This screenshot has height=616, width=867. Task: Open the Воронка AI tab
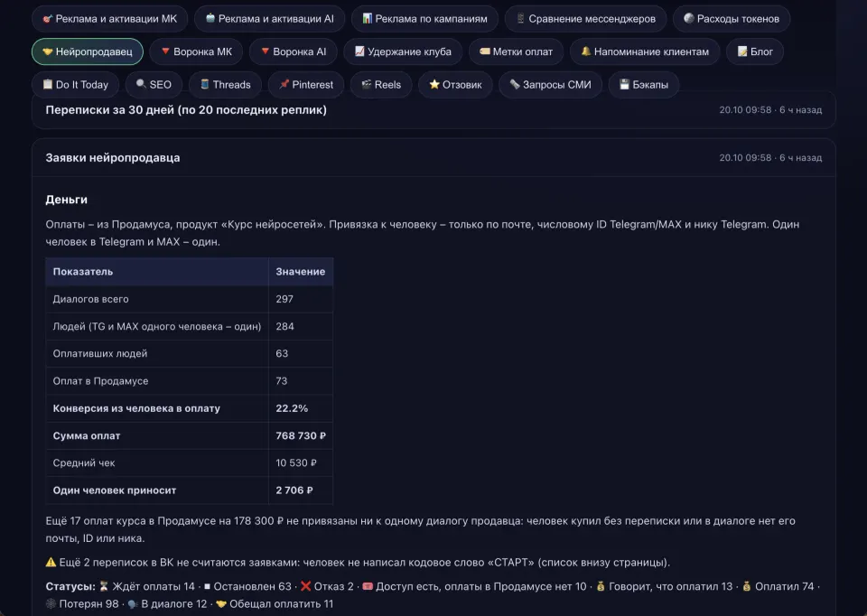coord(293,52)
